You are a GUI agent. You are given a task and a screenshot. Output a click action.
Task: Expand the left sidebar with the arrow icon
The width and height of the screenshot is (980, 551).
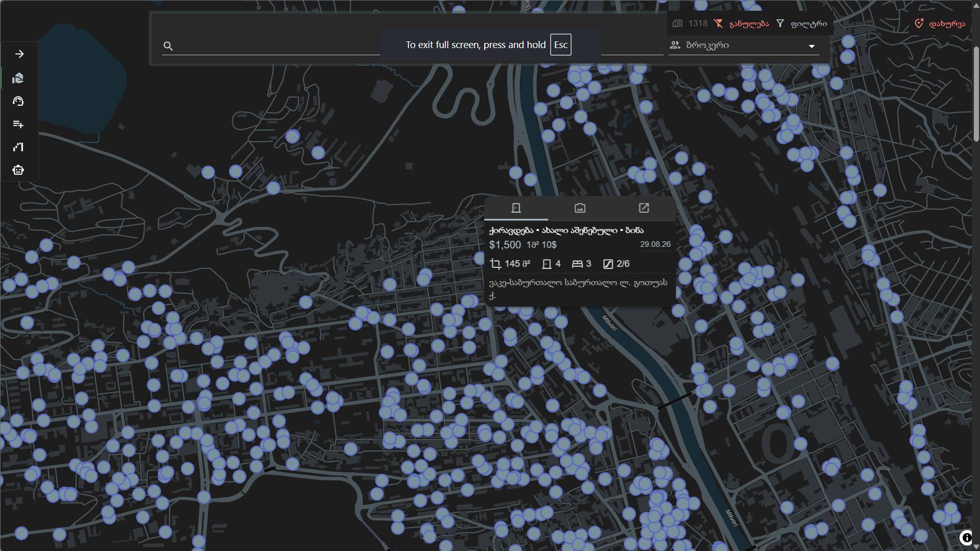[19, 54]
